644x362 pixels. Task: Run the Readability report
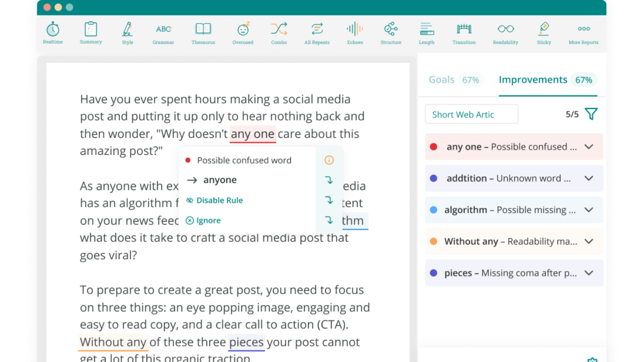[506, 33]
